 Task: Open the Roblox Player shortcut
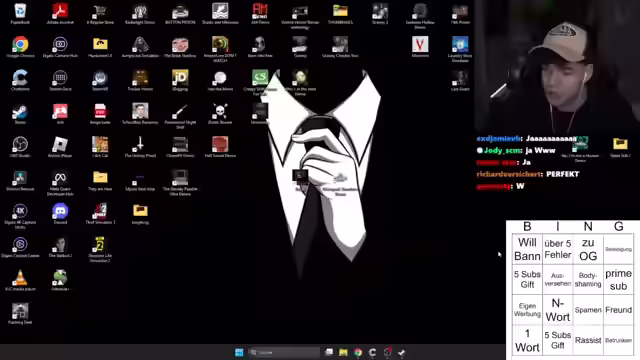click(60, 146)
